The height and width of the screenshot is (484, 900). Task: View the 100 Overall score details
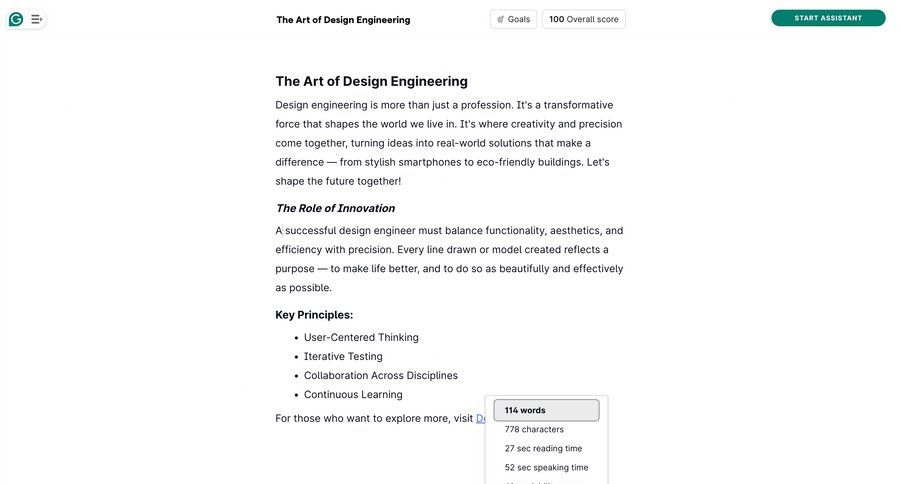click(584, 19)
